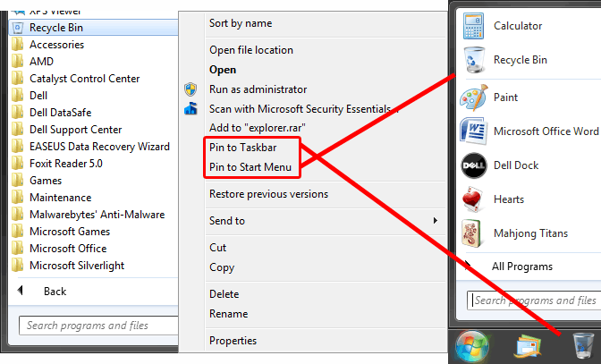Click the pinned Recycle Bin icon in Start Menu
Viewport: 601px width, 364px height.
(473, 60)
